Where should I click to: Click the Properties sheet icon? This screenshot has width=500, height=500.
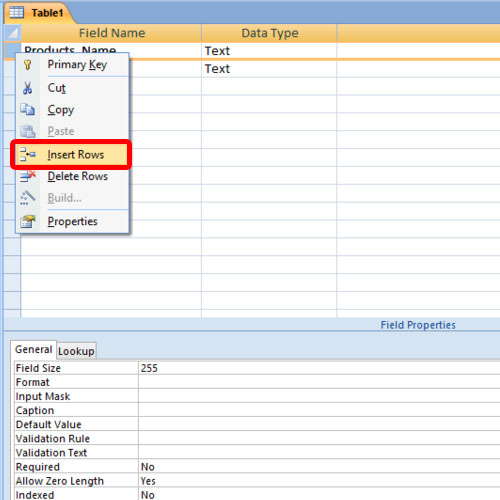pyautogui.click(x=28, y=221)
